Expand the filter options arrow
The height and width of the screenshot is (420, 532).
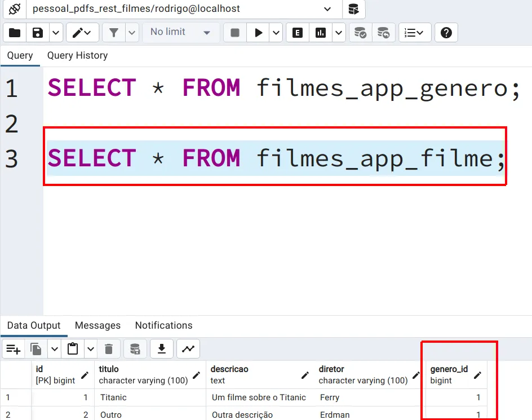point(132,33)
